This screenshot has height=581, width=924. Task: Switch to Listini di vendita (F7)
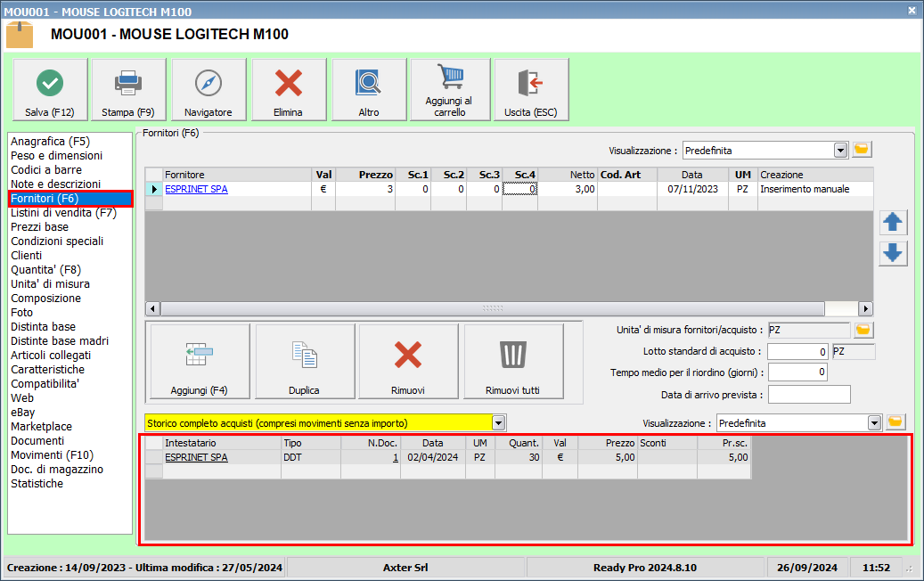[63, 213]
